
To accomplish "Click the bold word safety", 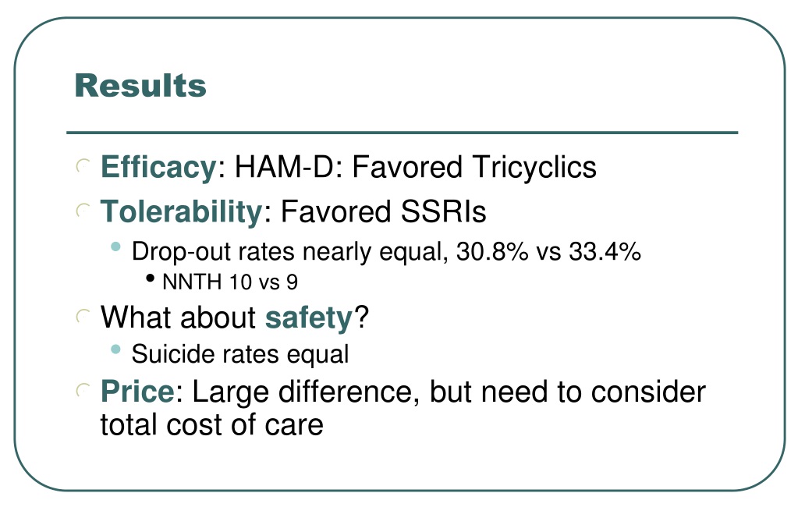I will coord(309,317).
